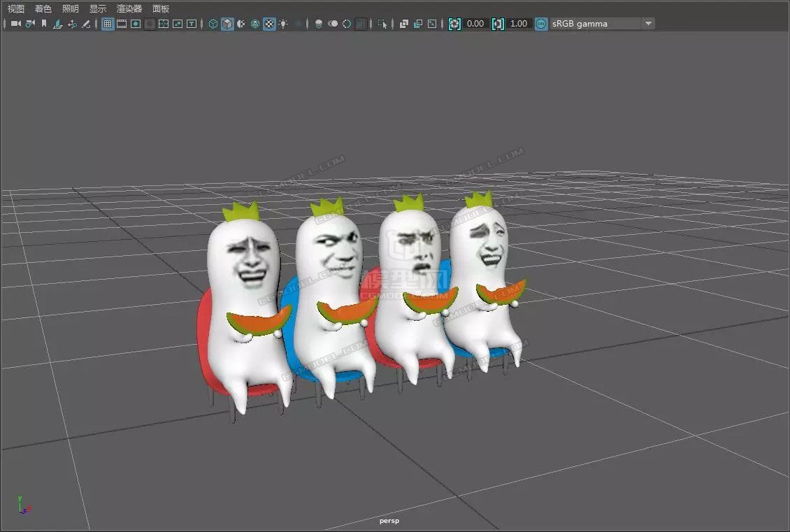
Task: Open the image plane tool
Action: click(58, 24)
